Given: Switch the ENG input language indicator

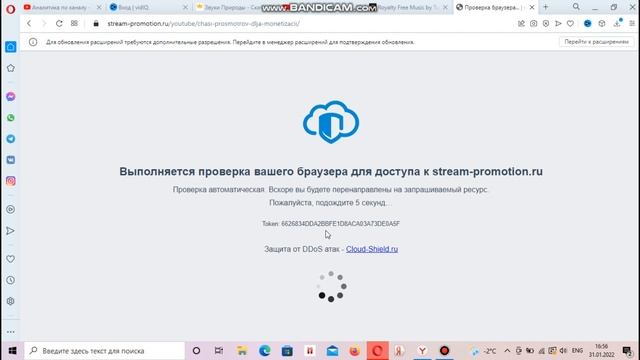Looking at the screenshot, I should (x=577, y=351).
